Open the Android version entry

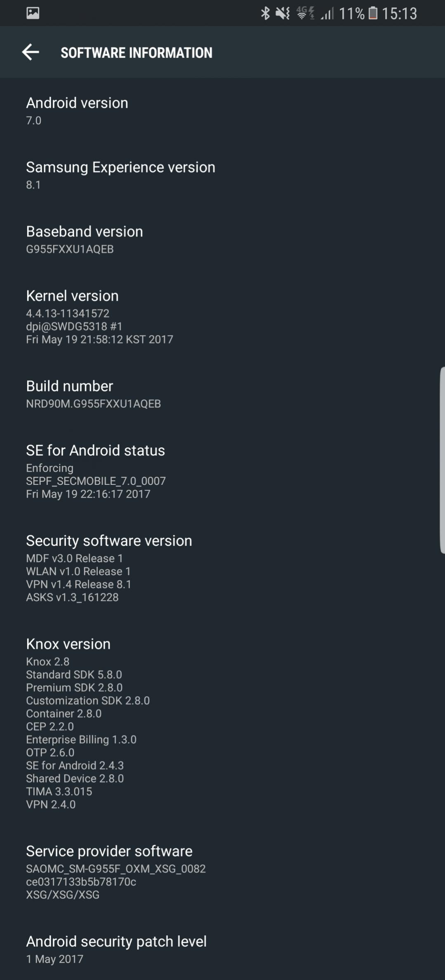(223, 111)
